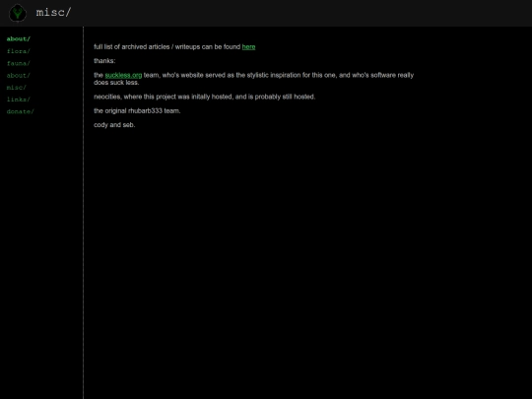The width and height of the screenshot is (532, 399).
Task: Click 'full list of archived articles' text
Action: pos(132,47)
